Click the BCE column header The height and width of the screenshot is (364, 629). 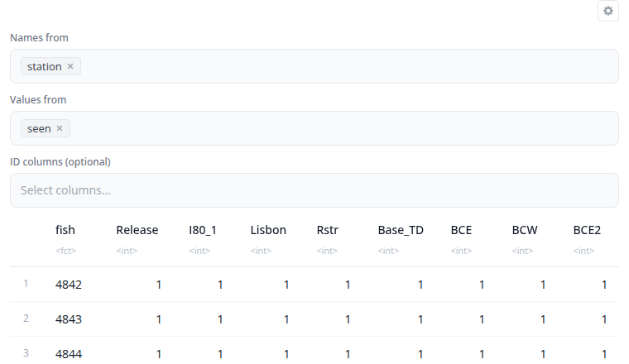[461, 230]
